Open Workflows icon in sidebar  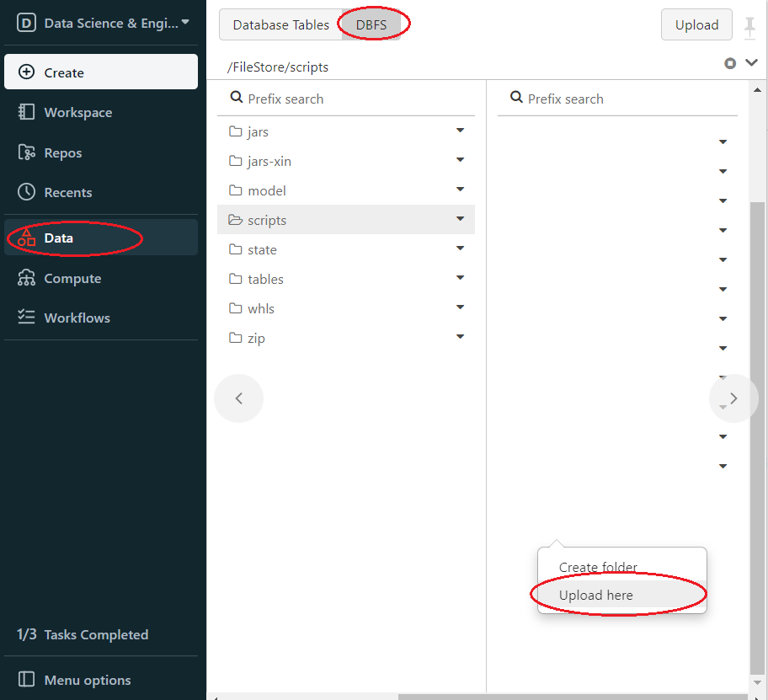click(x=27, y=318)
